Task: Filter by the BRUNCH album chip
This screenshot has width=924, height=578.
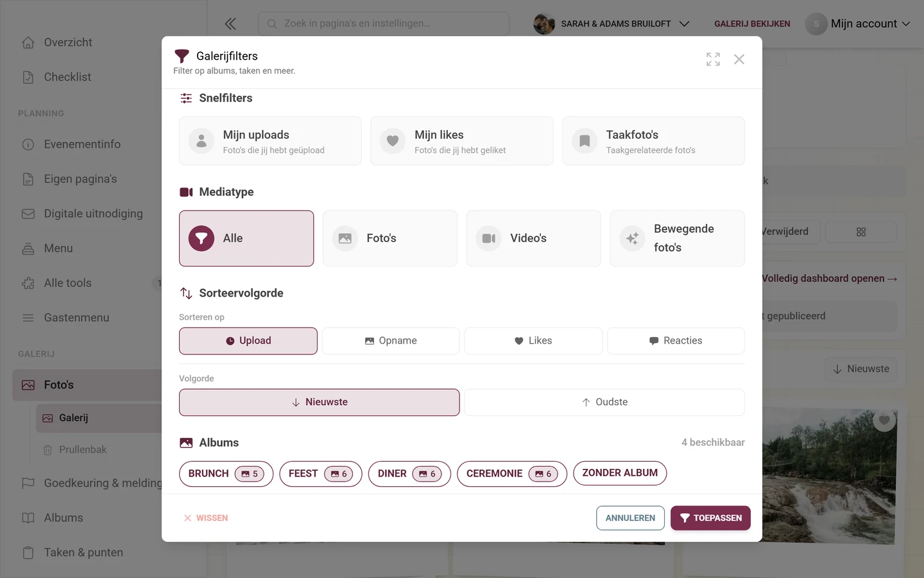Action: pyautogui.click(x=226, y=474)
